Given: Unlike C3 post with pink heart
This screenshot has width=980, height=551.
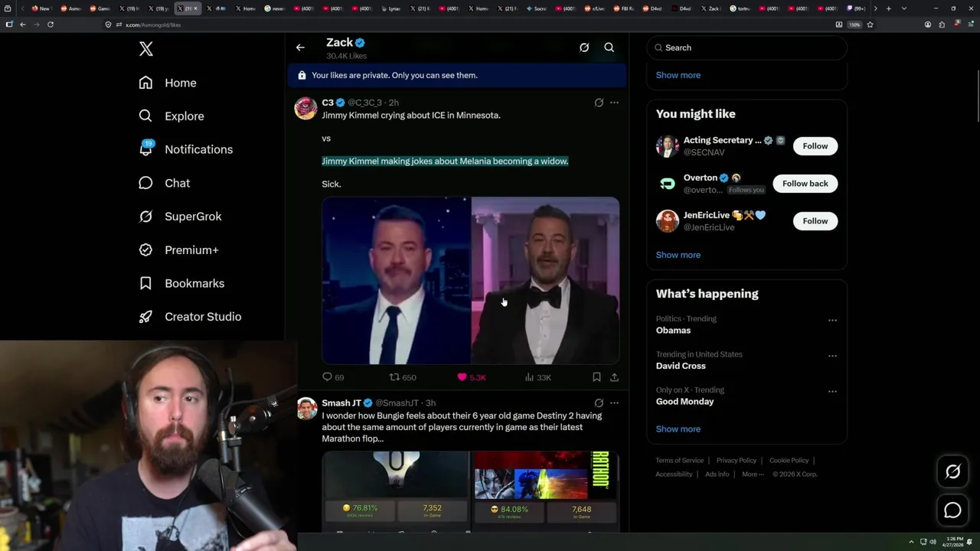Looking at the screenshot, I should (x=472, y=377).
